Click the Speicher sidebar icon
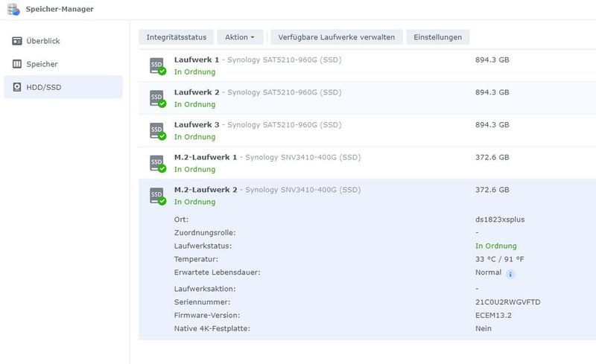Image resolution: width=596 pixels, height=364 pixels. (17, 64)
